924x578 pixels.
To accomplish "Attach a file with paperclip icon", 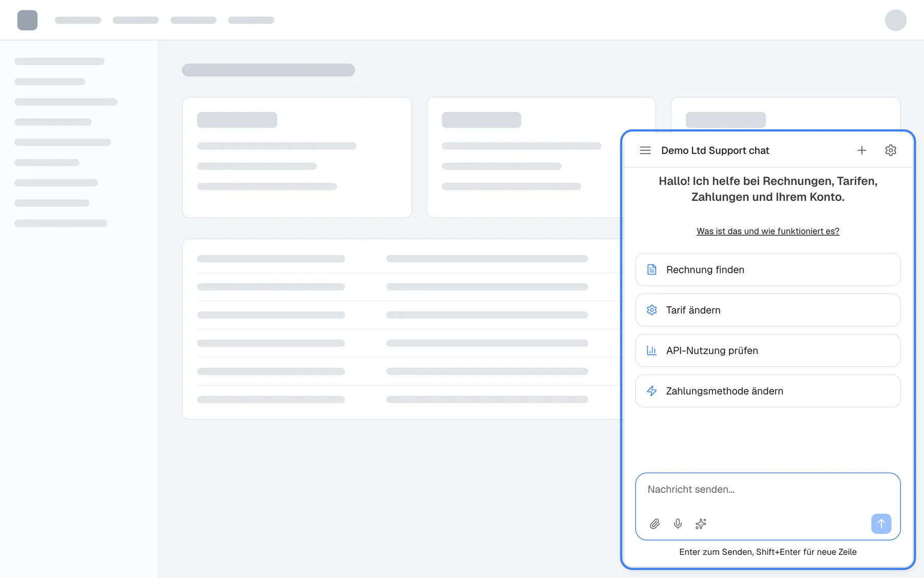I will (654, 524).
